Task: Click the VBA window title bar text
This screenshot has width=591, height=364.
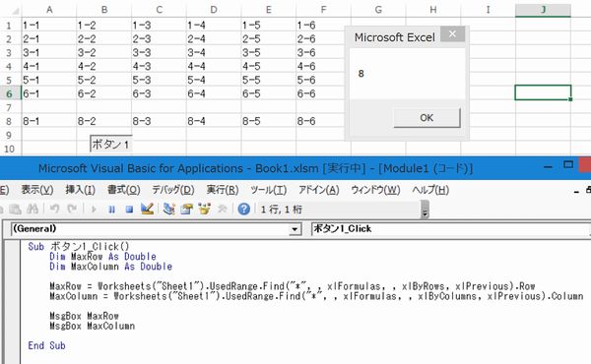Action: coord(255,168)
